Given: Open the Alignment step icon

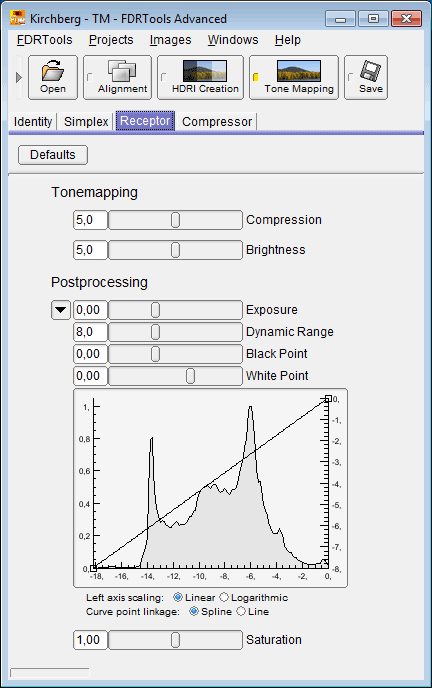Looking at the screenshot, I should click(122, 71).
